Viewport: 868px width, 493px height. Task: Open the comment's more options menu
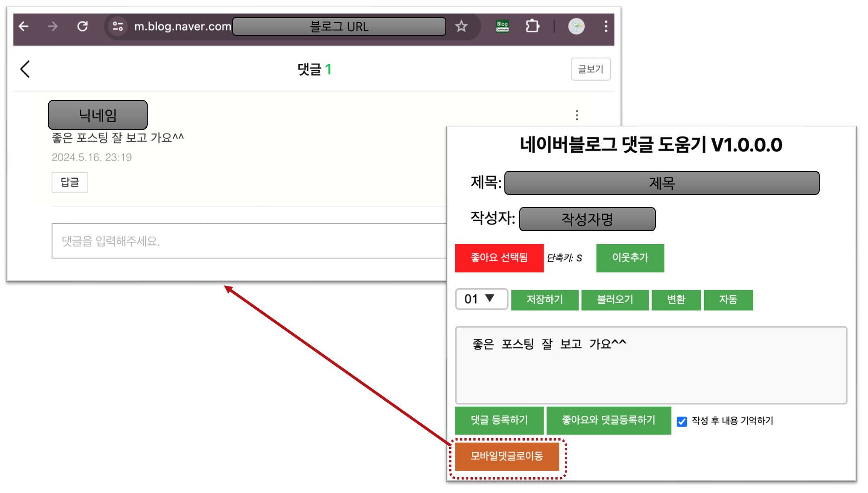tap(577, 115)
